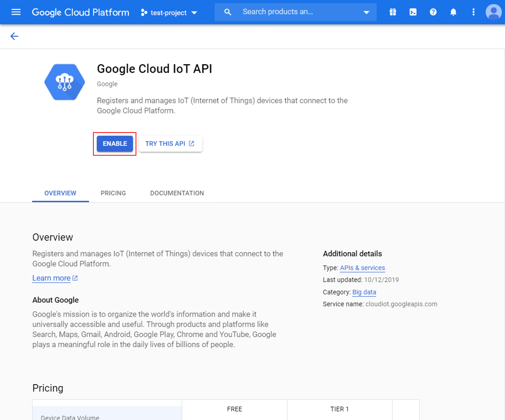Activate Cloud Shell terminal icon
Viewport: 505px width, 420px height.
[x=413, y=12]
